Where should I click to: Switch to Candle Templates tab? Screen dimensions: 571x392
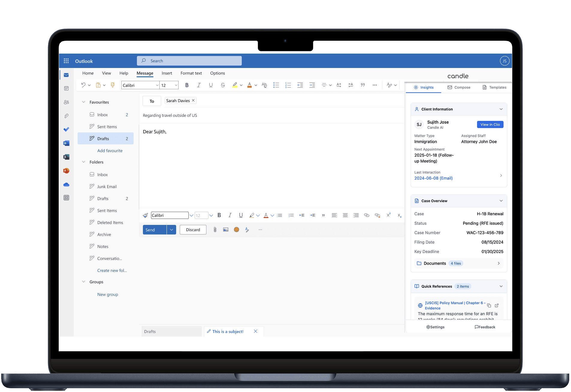[x=494, y=87]
